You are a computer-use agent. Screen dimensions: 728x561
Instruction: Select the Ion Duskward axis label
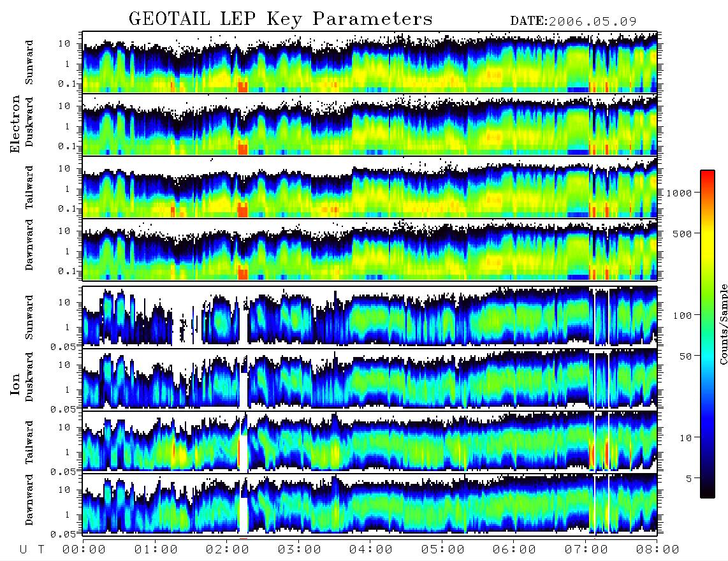[29, 377]
